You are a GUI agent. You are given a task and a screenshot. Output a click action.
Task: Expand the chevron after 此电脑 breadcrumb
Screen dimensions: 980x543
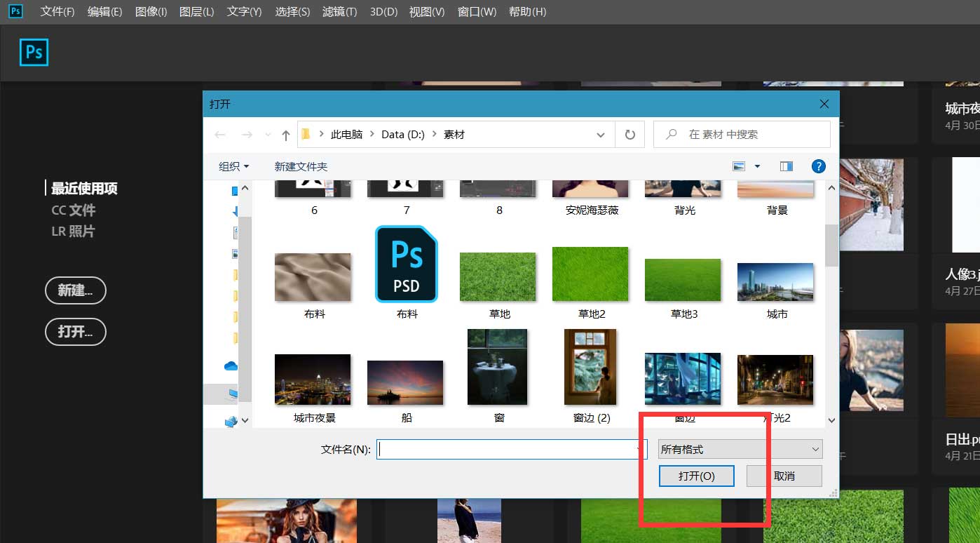click(x=372, y=135)
